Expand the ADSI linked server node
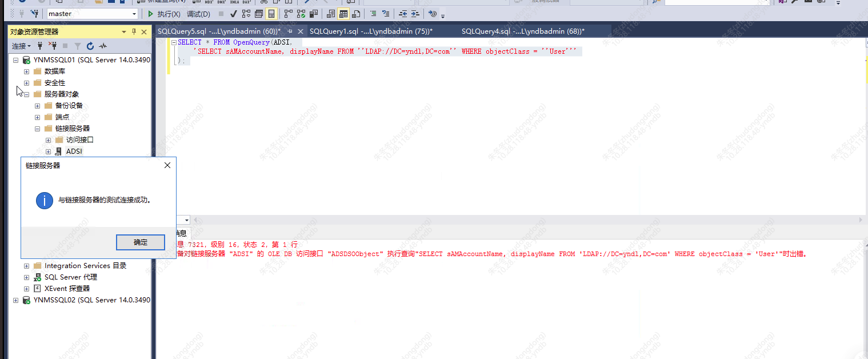Screen dimensions: 868x359 49,151
